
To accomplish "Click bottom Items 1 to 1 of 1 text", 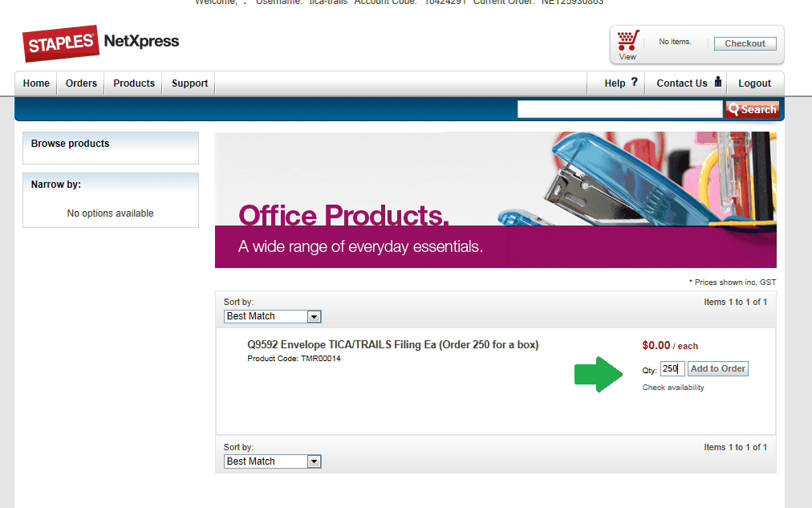I will [735, 447].
